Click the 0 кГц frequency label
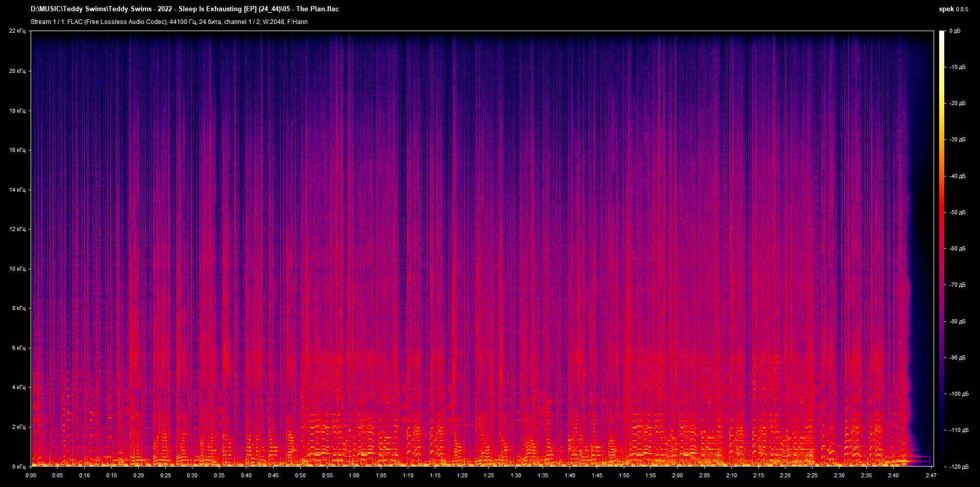 tap(19, 467)
